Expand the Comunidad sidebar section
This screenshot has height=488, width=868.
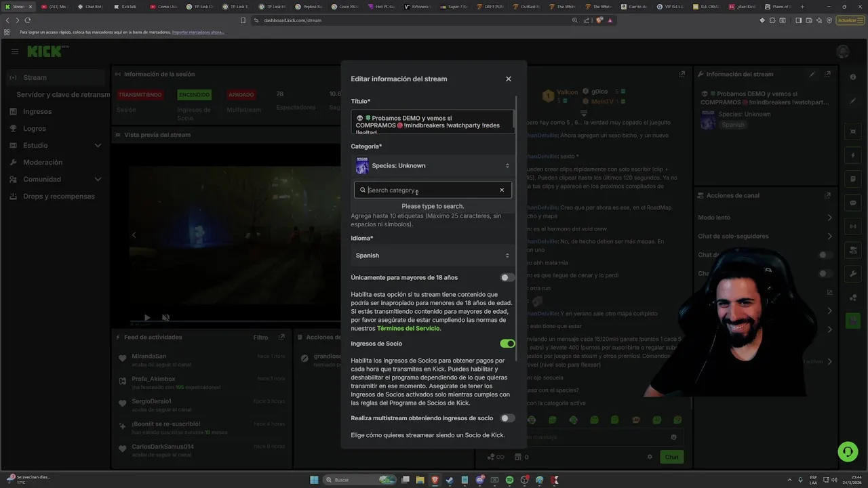coord(54,179)
